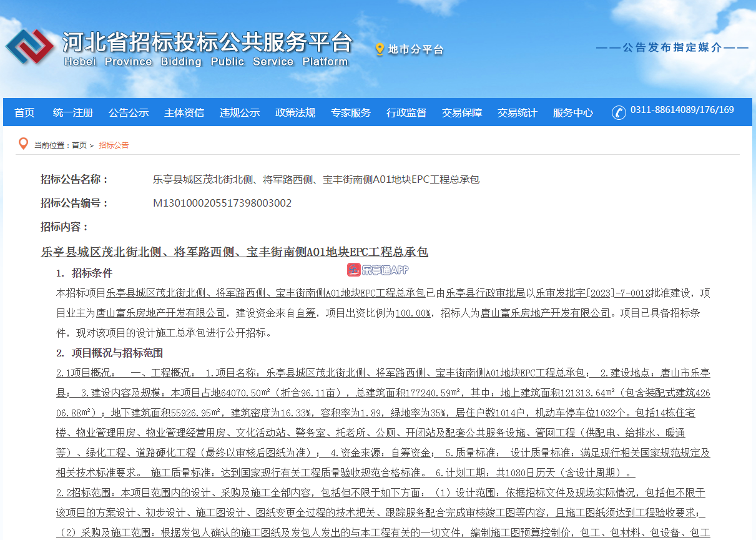Open 交易统计 in navigation
The height and width of the screenshot is (540, 756).
[x=517, y=113]
